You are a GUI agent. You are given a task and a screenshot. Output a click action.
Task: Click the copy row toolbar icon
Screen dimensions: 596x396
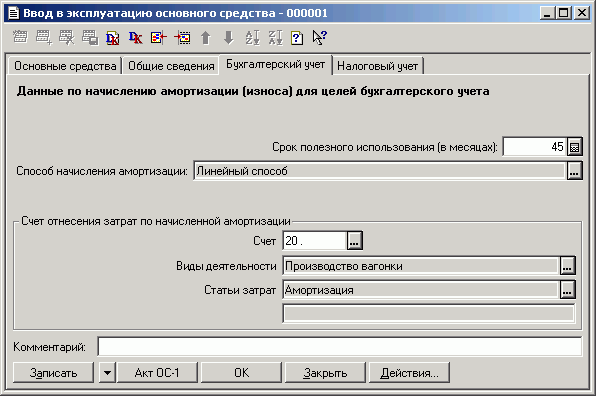[x=90, y=37]
